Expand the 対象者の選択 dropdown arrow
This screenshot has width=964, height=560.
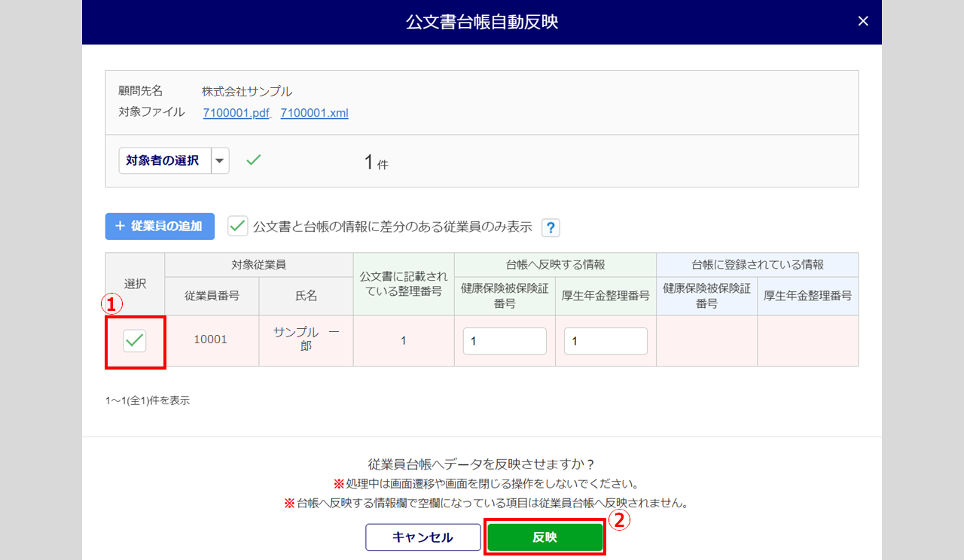point(220,160)
